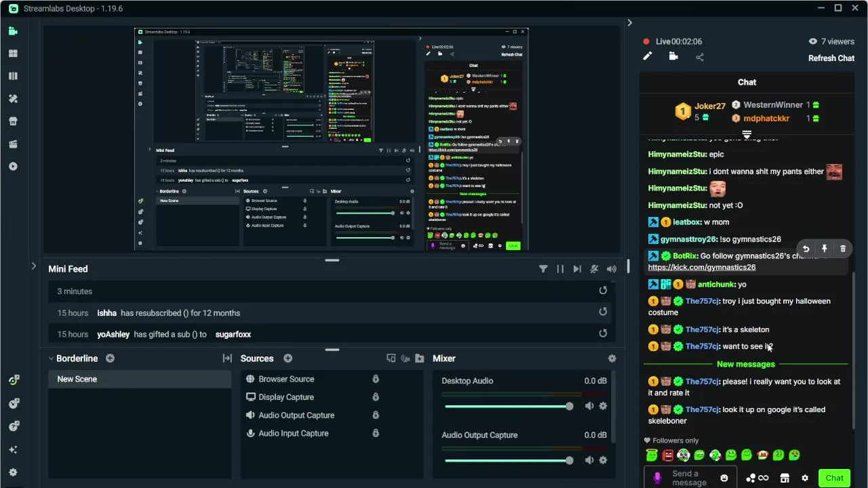The height and width of the screenshot is (488, 868).
Task: Pin the hovered BotRix chat message
Action: tap(825, 249)
